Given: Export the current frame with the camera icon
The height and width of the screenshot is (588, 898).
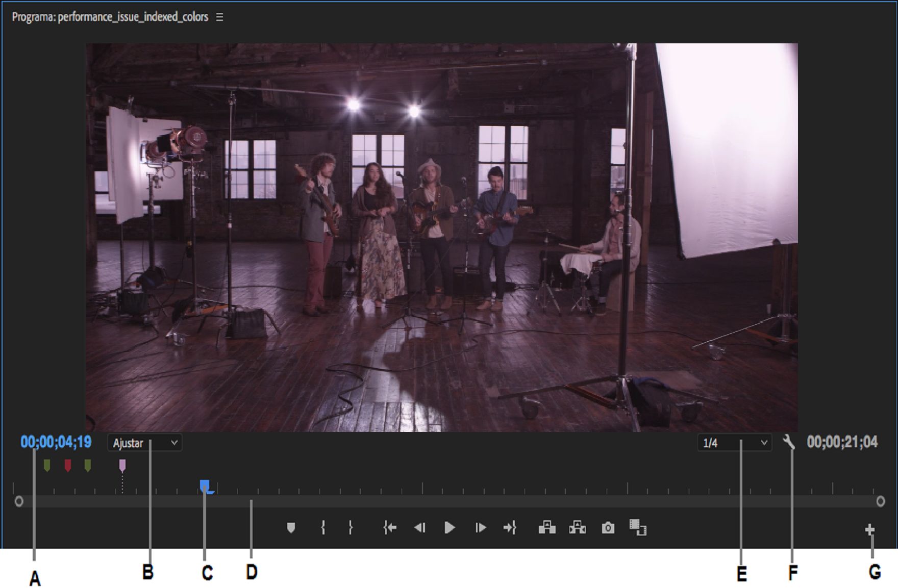Looking at the screenshot, I should pyautogui.click(x=608, y=529).
